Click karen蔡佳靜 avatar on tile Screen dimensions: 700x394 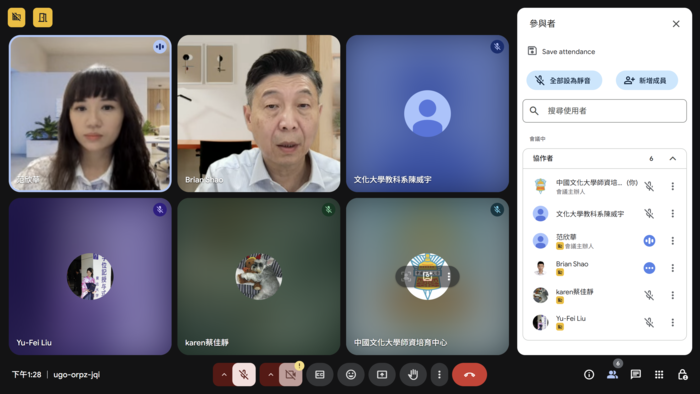[259, 276]
